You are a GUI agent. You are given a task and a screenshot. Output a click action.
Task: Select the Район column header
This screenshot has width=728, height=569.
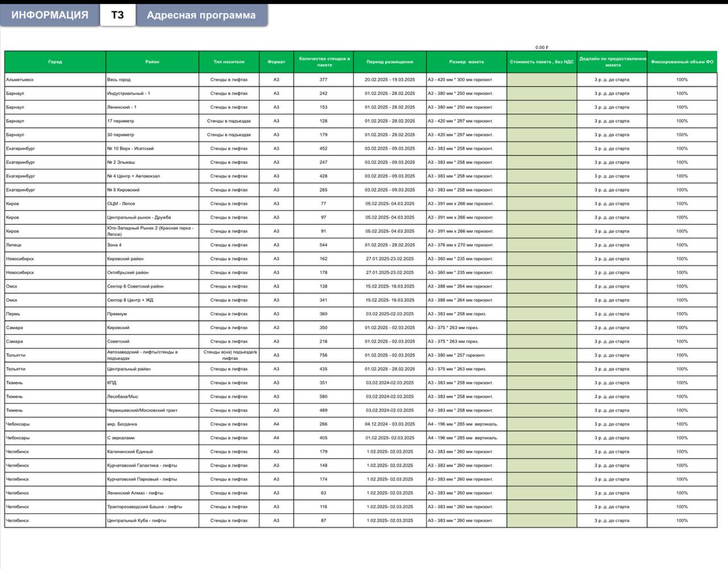pos(152,61)
